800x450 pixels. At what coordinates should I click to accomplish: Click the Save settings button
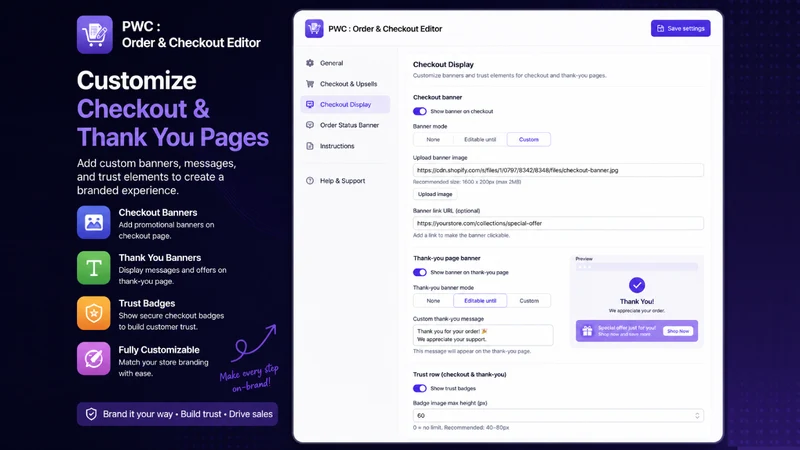(681, 29)
